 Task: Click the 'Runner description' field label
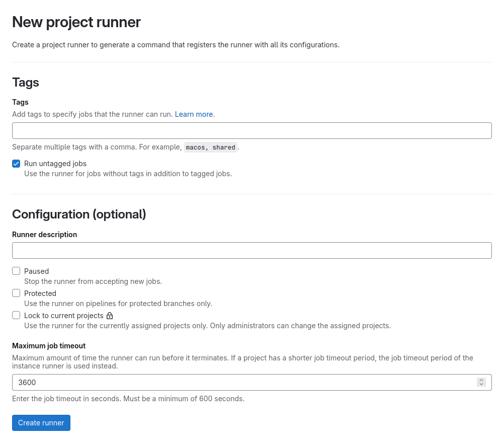(44, 235)
